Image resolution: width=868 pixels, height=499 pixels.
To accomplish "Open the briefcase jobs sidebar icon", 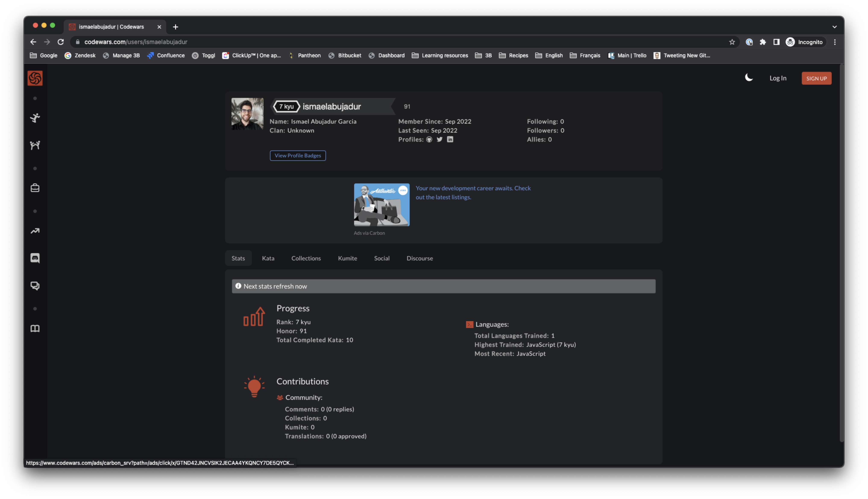I will tap(35, 188).
